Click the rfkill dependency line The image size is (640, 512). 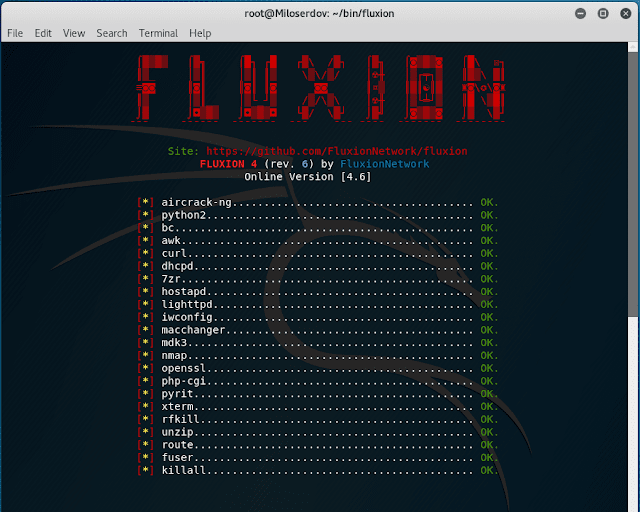click(x=318, y=419)
